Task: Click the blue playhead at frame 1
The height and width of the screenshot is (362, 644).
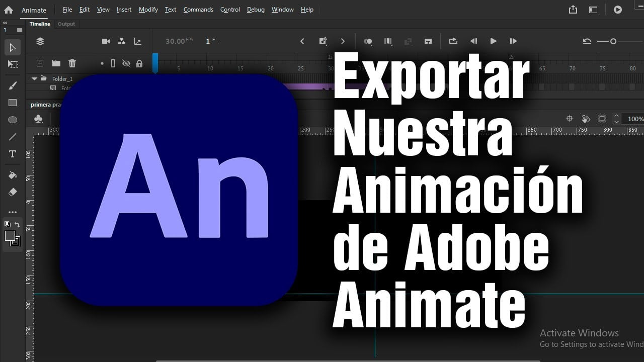Action: point(155,63)
